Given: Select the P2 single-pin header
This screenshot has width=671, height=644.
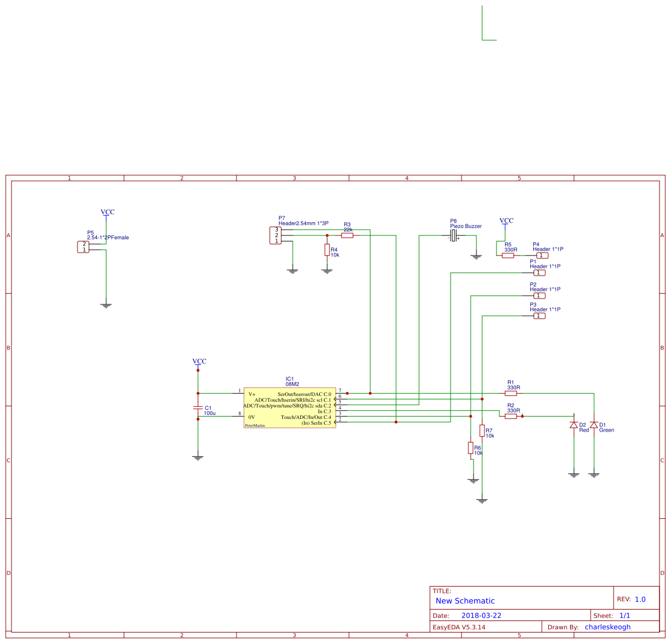Looking at the screenshot, I should 540,296.
